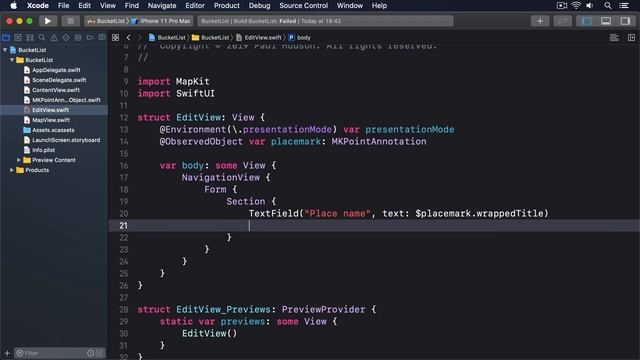
Task: Open Notification Center icon
Action: pyautogui.click(x=624, y=6)
